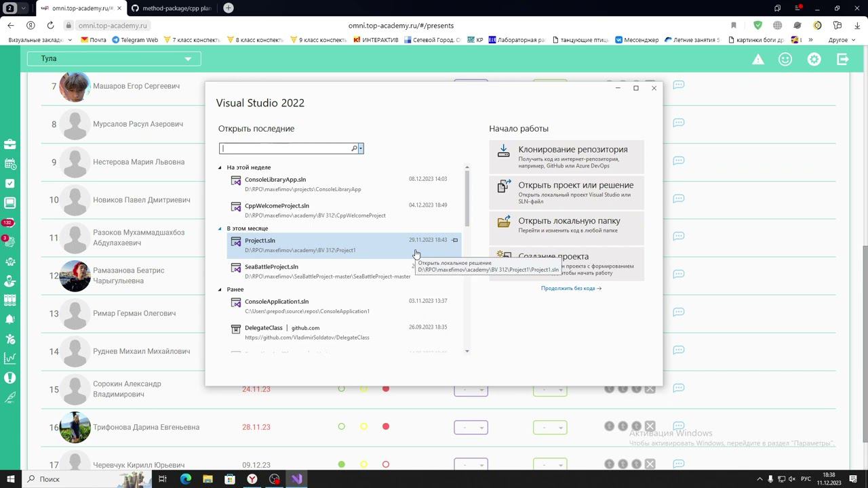Open the Почта bookmark
Image resolution: width=868 pixels, height=488 pixels.
point(94,40)
